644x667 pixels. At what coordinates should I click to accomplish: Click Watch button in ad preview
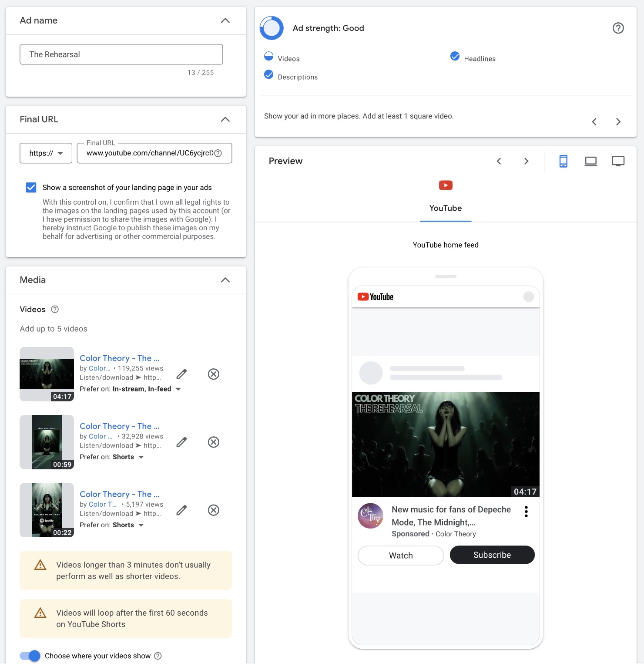(401, 556)
